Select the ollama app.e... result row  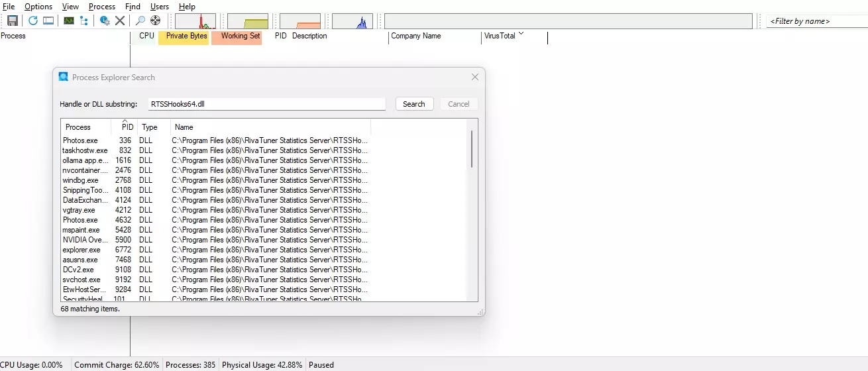215,160
